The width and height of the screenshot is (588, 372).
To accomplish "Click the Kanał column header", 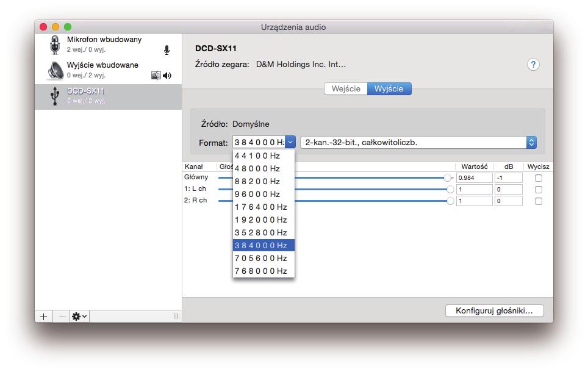I will (x=194, y=166).
